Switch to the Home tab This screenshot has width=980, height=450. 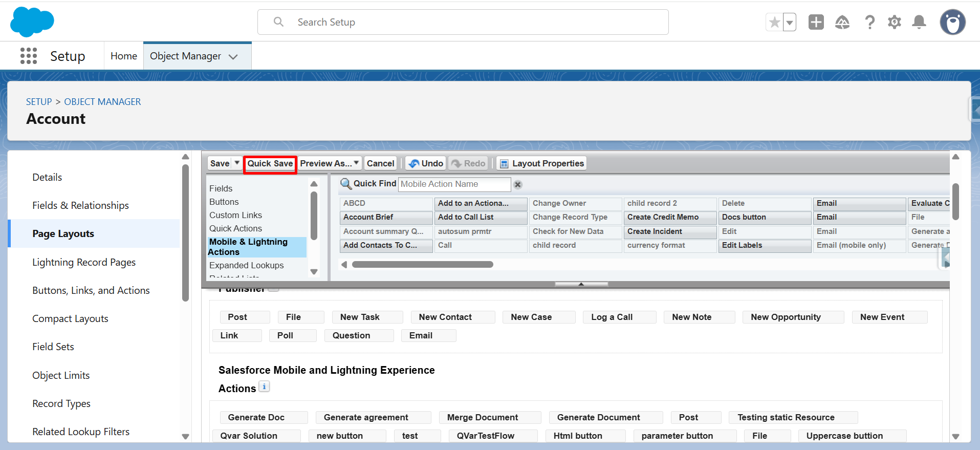pos(124,56)
